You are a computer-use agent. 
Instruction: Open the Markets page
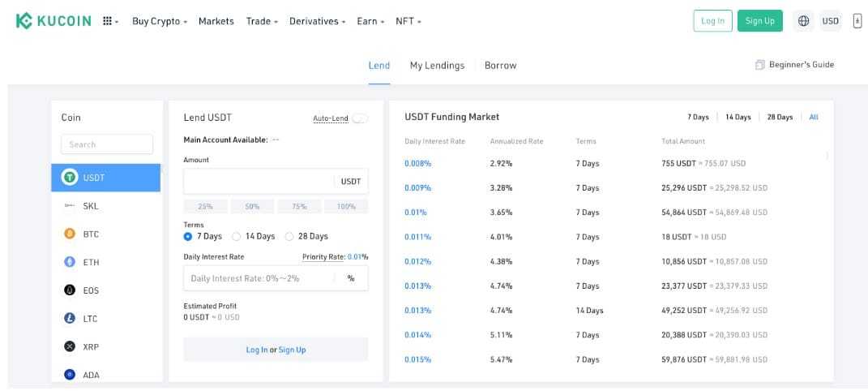point(216,21)
